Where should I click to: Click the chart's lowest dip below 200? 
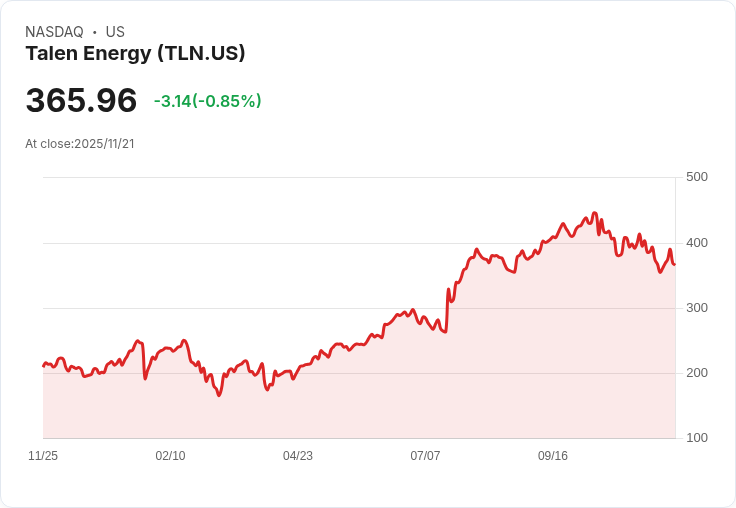point(219,395)
